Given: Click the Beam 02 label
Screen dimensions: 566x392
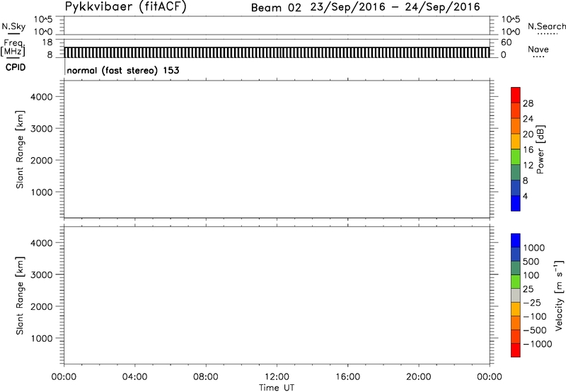Looking at the screenshot, I should [x=276, y=8].
